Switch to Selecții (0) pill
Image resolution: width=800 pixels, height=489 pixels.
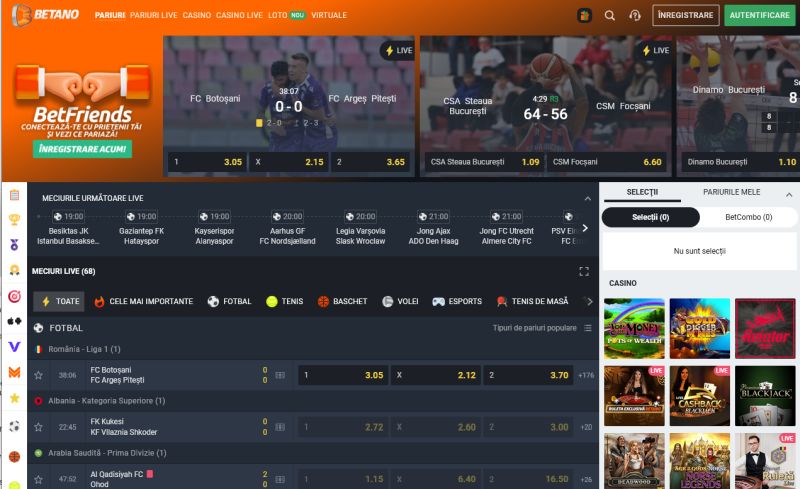coord(651,217)
